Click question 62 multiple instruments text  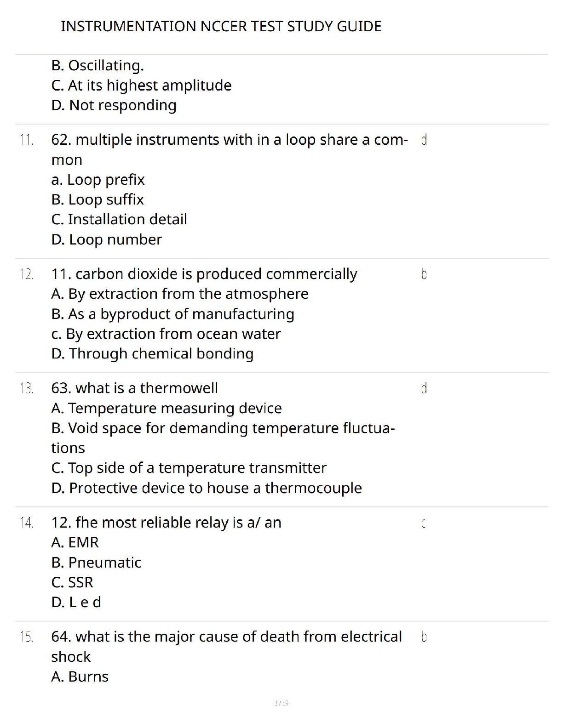[230, 149]
